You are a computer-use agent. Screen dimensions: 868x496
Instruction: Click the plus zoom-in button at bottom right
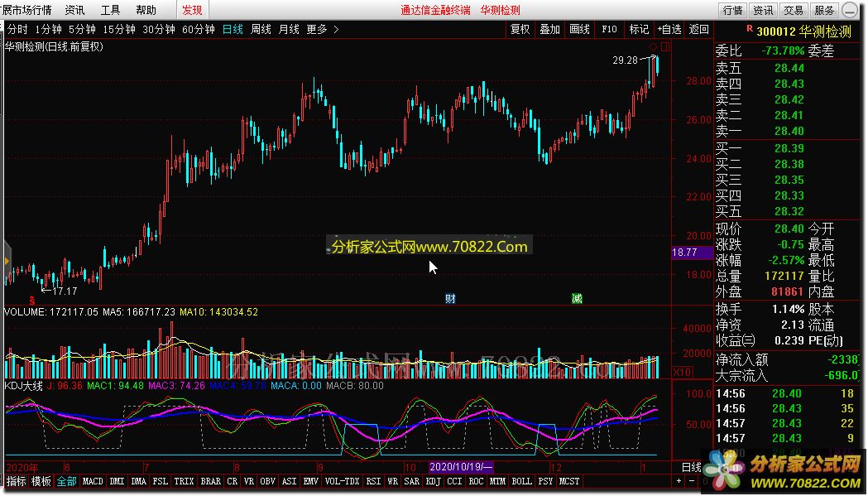click(x=679, y=481)
